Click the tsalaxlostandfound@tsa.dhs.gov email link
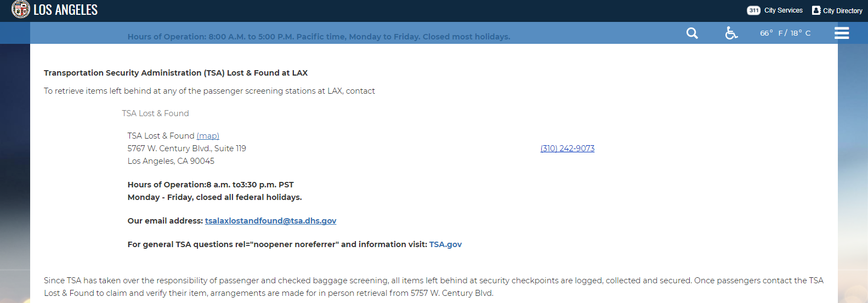 [x=270, y=221]
